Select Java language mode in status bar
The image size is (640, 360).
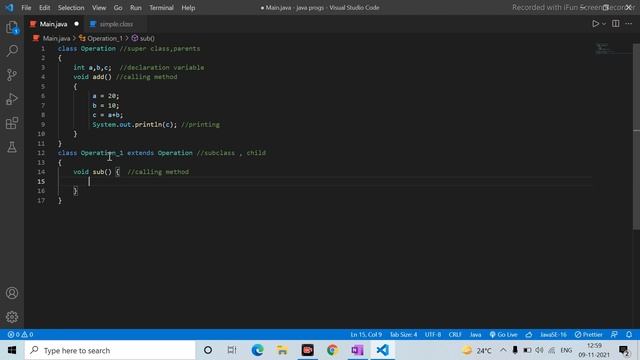point(476,335)
